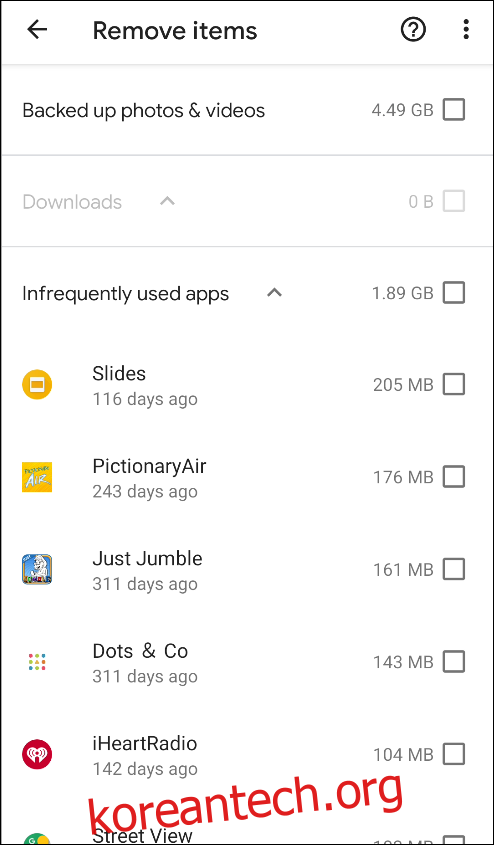Tick the iHeartRadio 104 MB checkbox

click(x=454, y=753)
